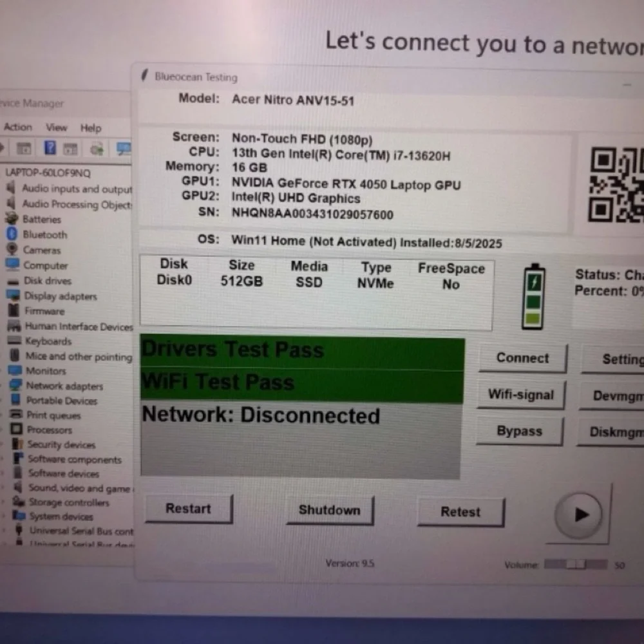Image resolution: width=644 pixels, height=644 pixels.
Task: Click the QR code in Blueocean Testing
Action: (x=617, y=185)
